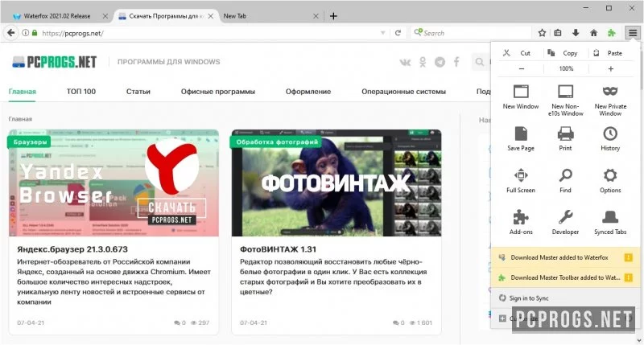Viewport: 644px width, 345px height.
Task: Open the Операционные системы category
Action: (404, 92)
